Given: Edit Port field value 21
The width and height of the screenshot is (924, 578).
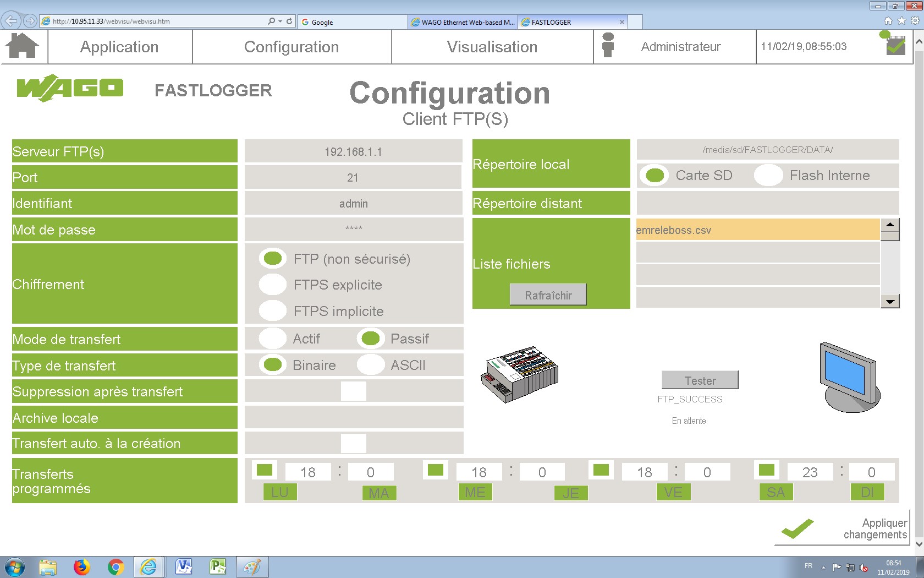Looking at the screenshot, I should tap(353, 177).
